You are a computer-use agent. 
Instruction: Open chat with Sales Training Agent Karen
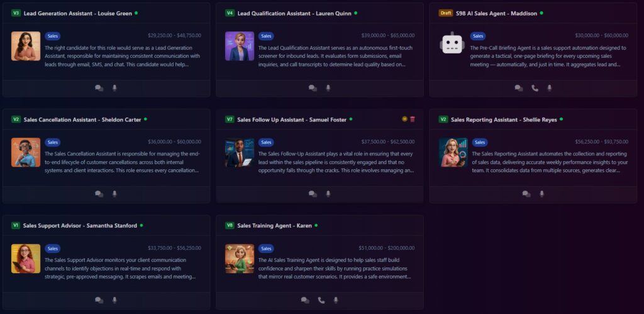305,300
